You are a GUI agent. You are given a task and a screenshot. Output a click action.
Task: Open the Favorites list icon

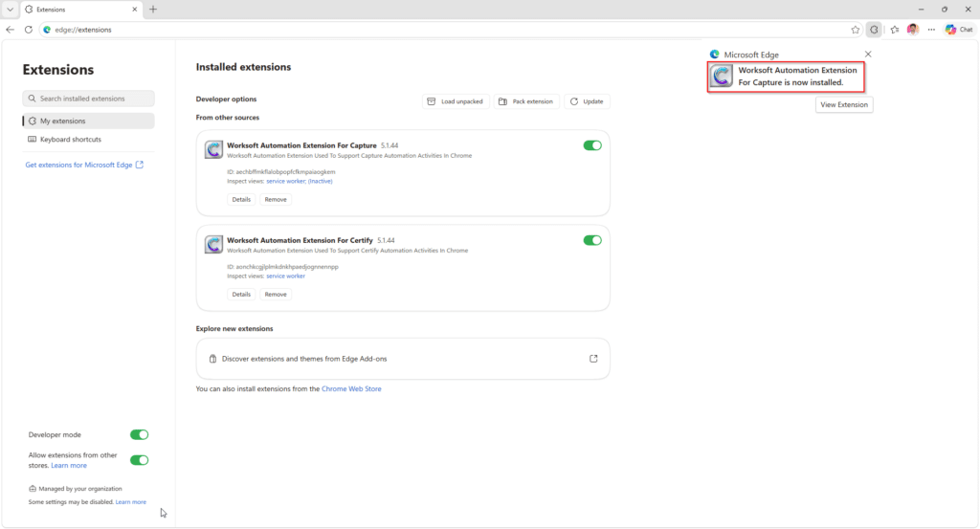point(895,30)
